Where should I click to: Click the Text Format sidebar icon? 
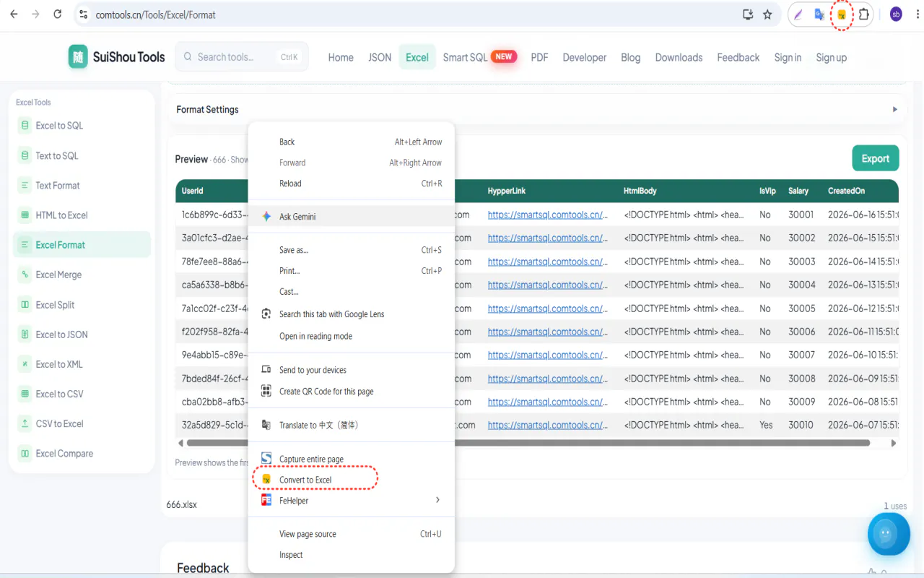pos(25,186)
